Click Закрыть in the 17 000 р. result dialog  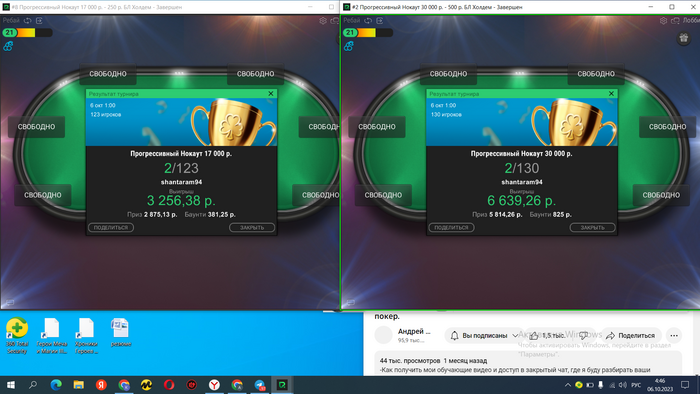tap(252, 228)
